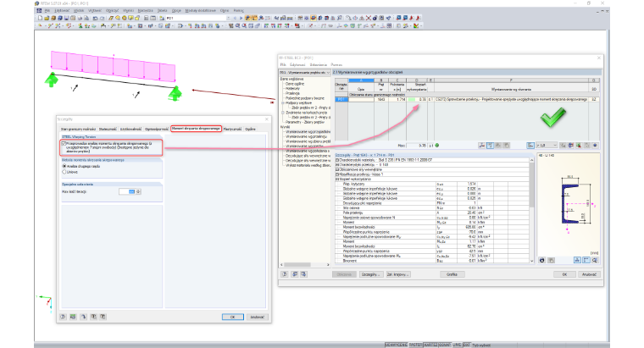Click fourth bottom-left icon in Szczegóły dialog
This screenshot has height=348, width=644.
tap(94, 317)
